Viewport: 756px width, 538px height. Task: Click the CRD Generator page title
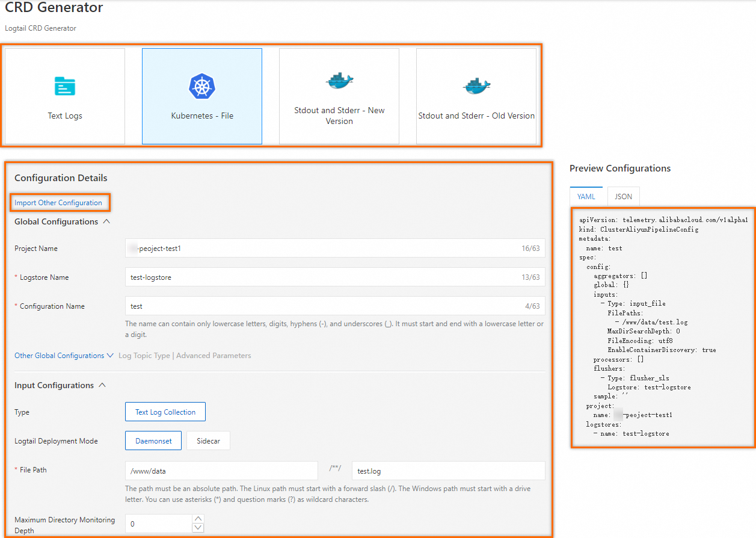pyautogui.click(x=54, y=8)
